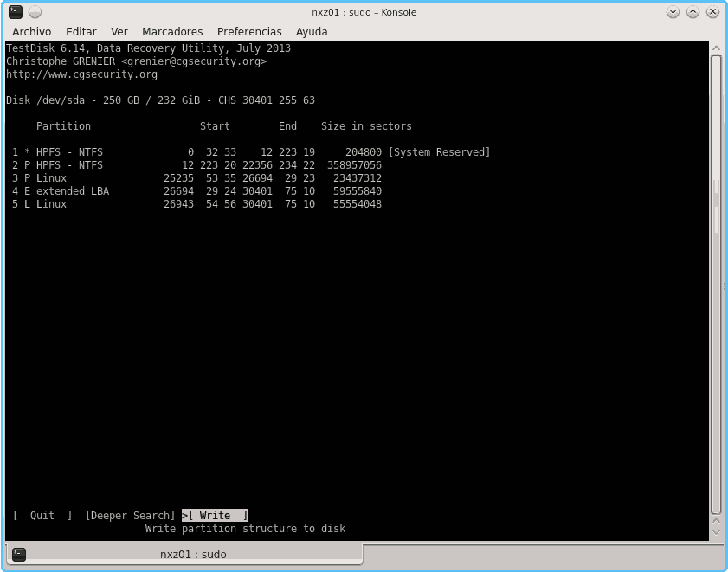
Task: Click the scrollbar up arrow
Action: (716, 48)
